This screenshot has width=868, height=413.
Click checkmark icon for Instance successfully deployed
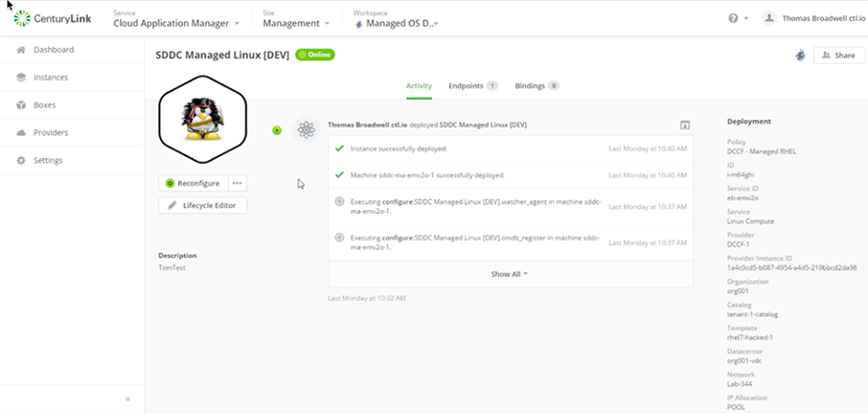pyautogui.click(x=340, y=149)
